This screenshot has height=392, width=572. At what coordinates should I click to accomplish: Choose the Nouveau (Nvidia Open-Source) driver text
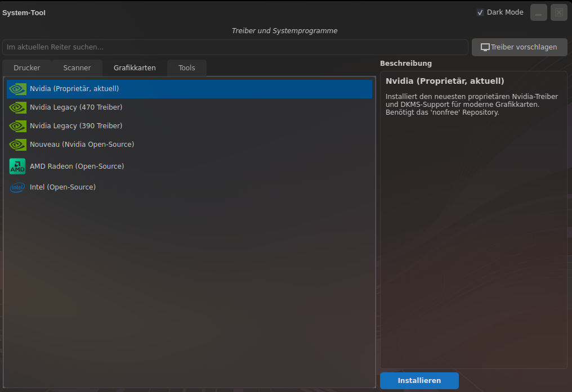pos(82,145)
